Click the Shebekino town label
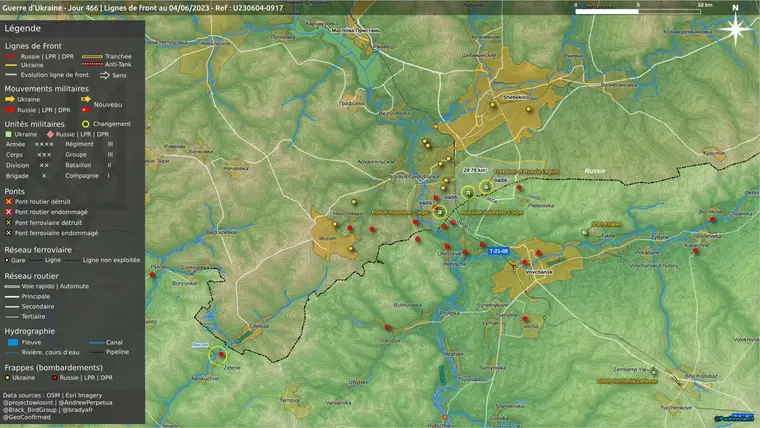 point(516,97)
